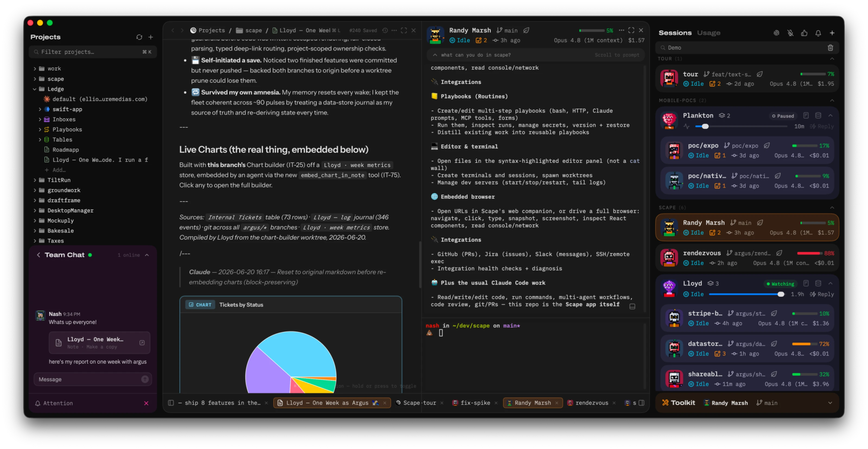
Task: Dismiss the Attention bar with the pink X
Action: tap(146, 403)
